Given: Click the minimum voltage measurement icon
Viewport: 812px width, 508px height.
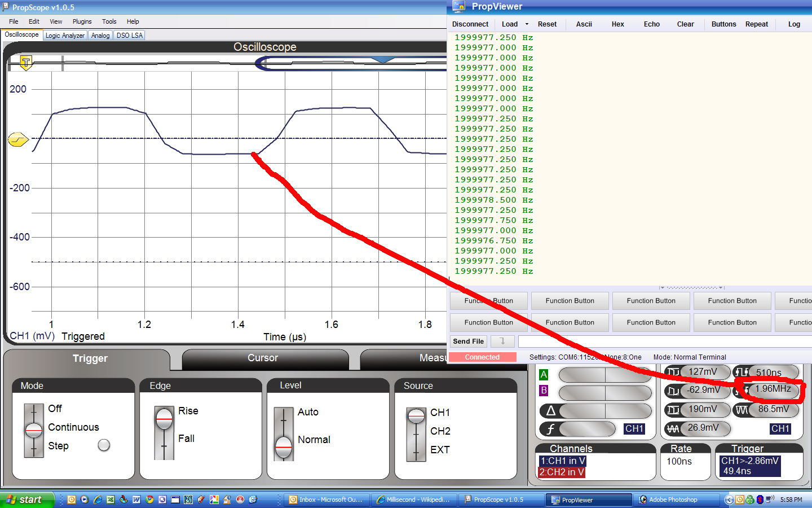Looking at the screenshot, I should [x=673, y=391].
